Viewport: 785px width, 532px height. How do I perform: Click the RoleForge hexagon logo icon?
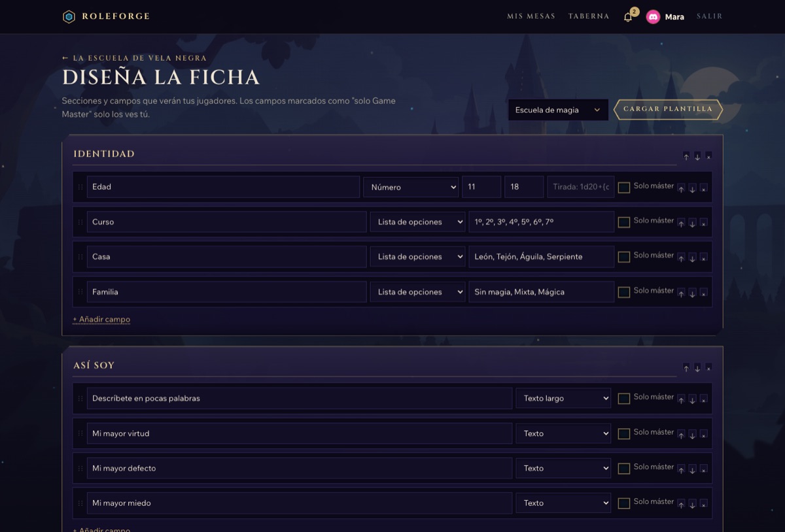tap(69, 16)
